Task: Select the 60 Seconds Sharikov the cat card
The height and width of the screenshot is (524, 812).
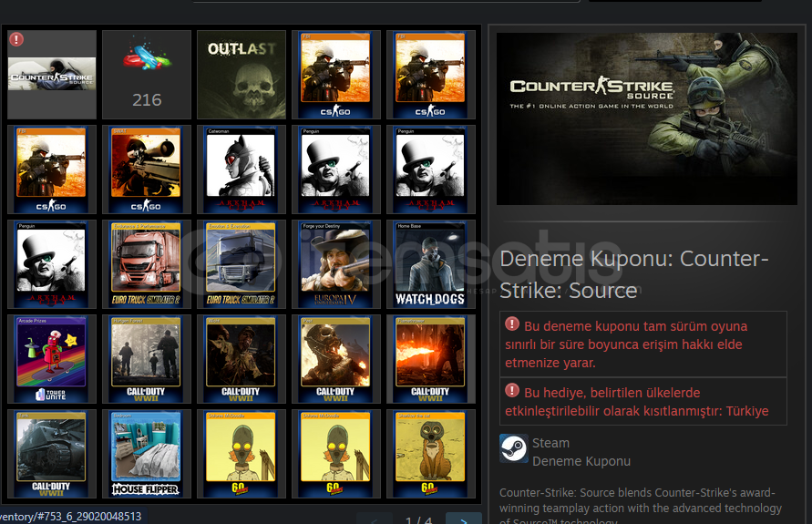Action: (431, 454)
